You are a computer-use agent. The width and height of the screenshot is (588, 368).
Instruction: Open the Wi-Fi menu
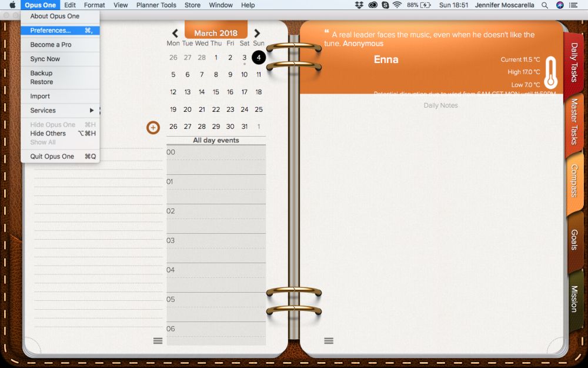click(397, 5)
